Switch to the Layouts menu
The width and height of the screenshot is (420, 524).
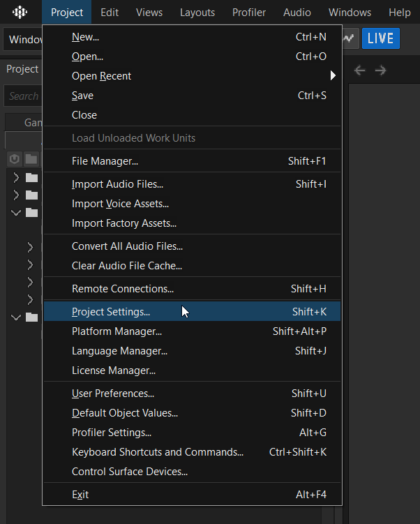197,13
